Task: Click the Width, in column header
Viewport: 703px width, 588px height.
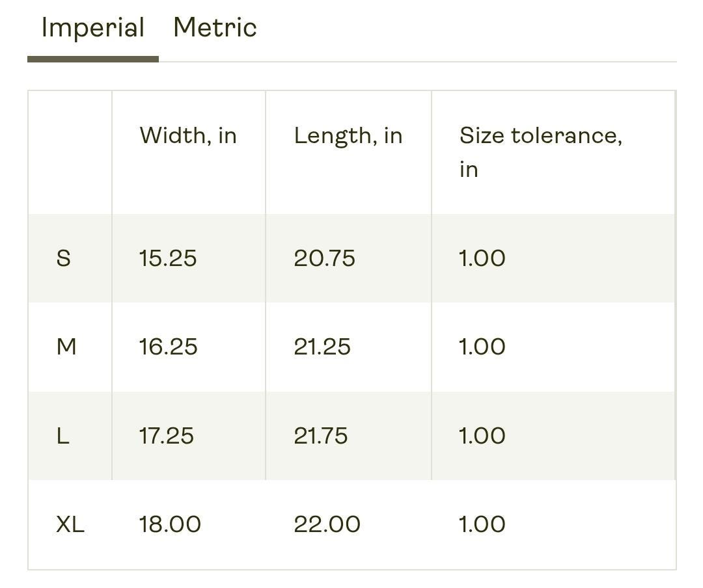Action: (188, 135)
